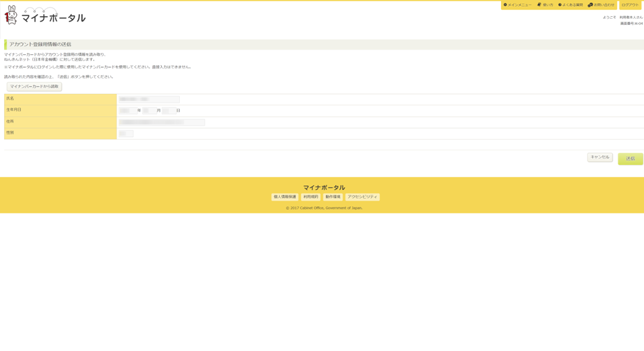The width and height of the screenshot is (644, 351).
Task: Click the キャンセル button
Action: pyautogui.click(x=600, y=157)
